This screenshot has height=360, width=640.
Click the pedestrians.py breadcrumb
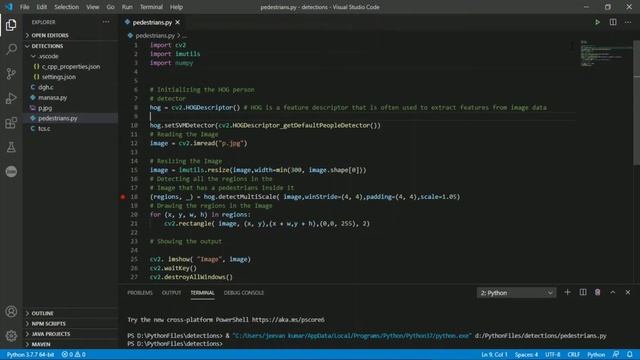[x=155, y=36]
